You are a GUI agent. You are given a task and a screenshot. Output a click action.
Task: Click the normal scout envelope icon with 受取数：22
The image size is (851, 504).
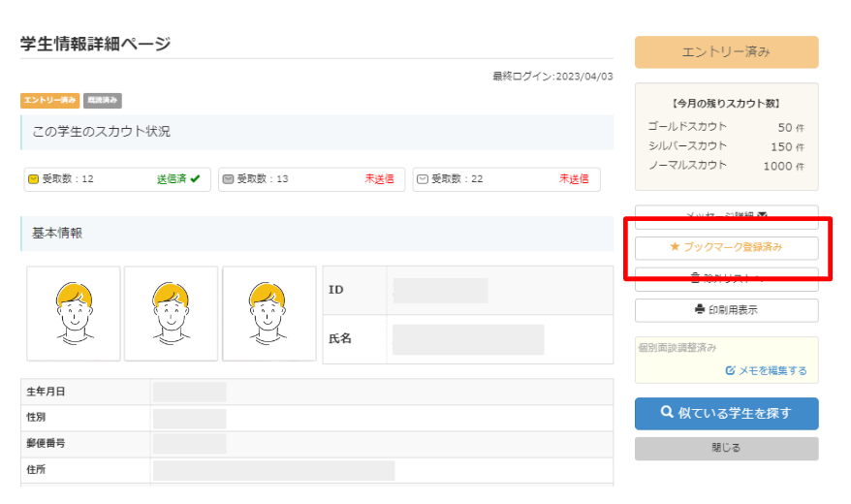(423, 179)
